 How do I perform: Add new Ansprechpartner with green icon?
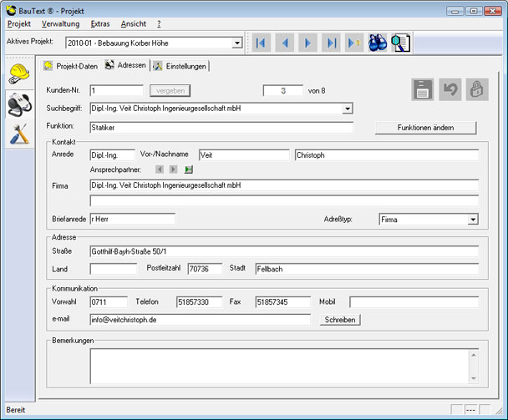[x=189, y=170]
